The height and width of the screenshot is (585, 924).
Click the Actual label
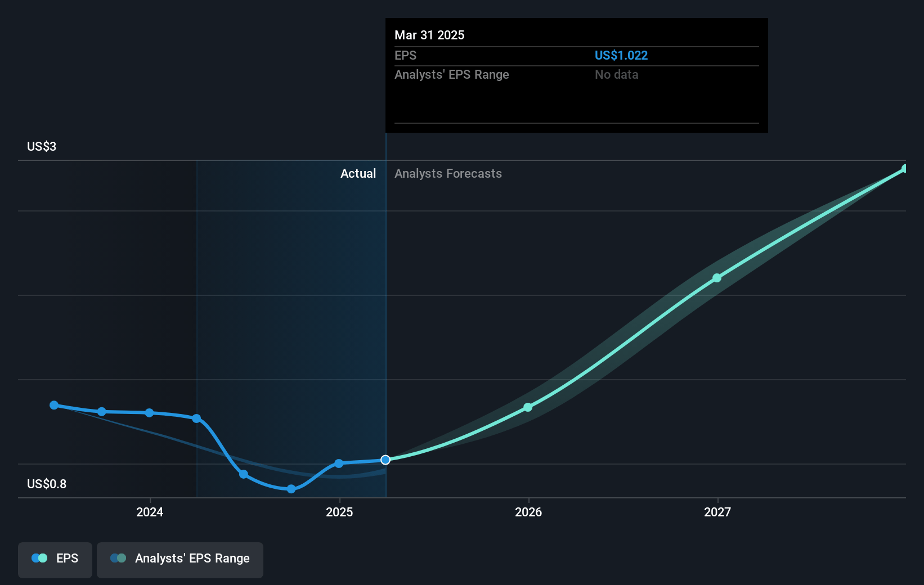(x=358, y=173)
